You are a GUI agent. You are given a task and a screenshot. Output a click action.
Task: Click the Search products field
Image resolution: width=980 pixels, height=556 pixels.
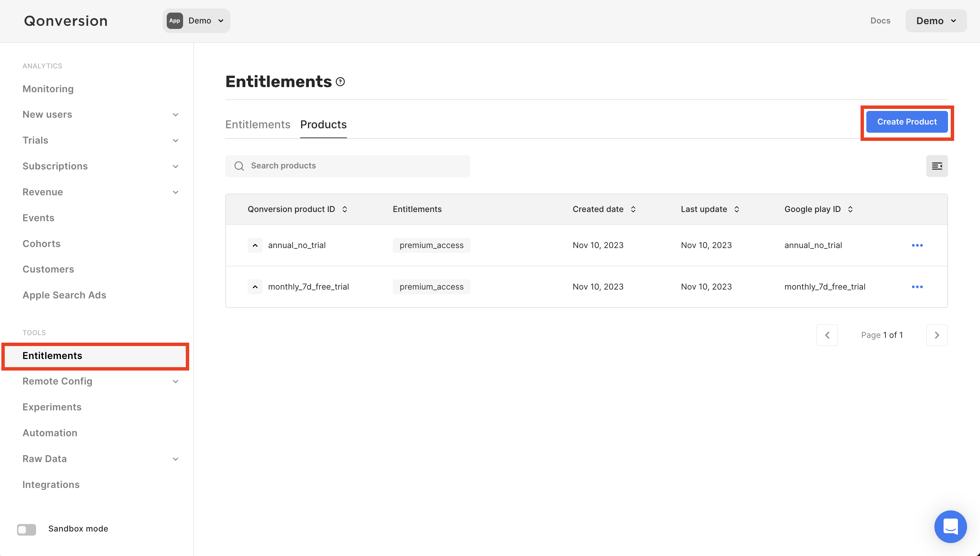(347, 166)
